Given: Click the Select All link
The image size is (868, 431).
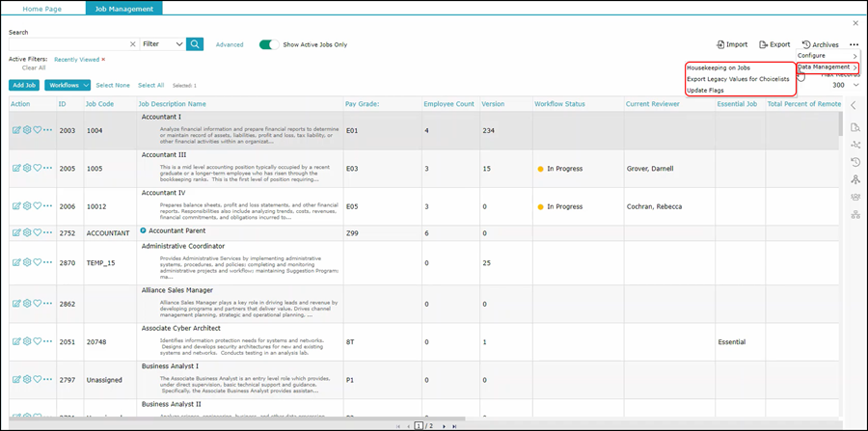Looking at the screenshot, I should point(150,86).
